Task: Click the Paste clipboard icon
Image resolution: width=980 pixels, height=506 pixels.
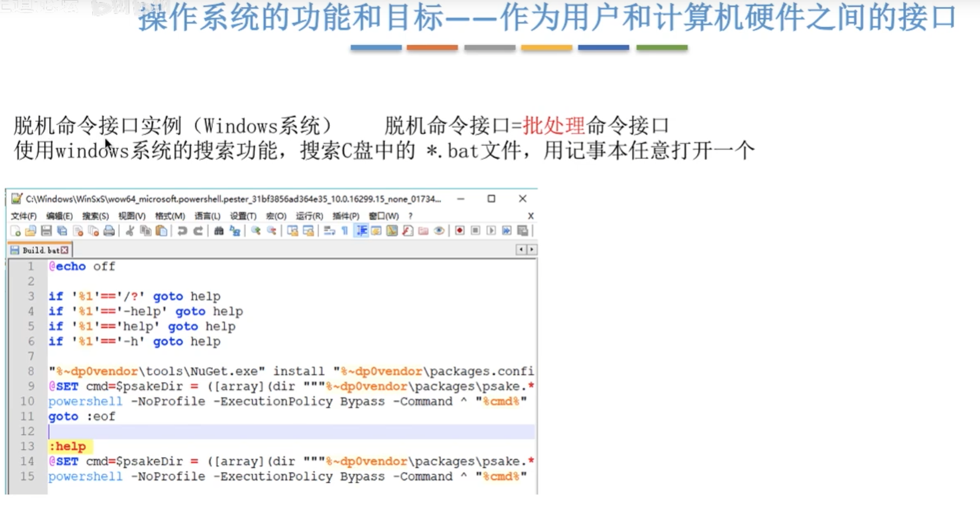Action: tap(161, 231)
